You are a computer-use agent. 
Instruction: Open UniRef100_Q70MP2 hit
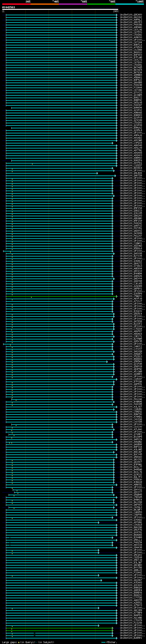click(131, 434)
